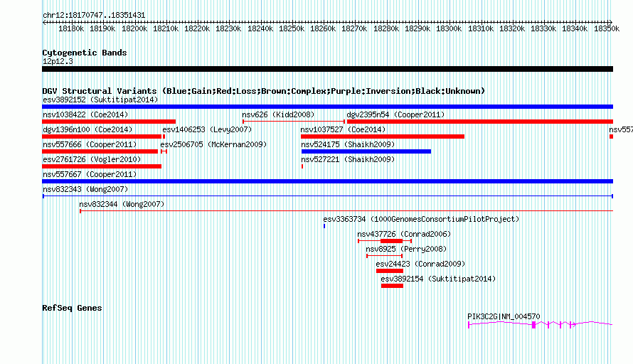Select variant esv2761726 (Vogler2010)

pyautogui.click(x=92, y=159)
